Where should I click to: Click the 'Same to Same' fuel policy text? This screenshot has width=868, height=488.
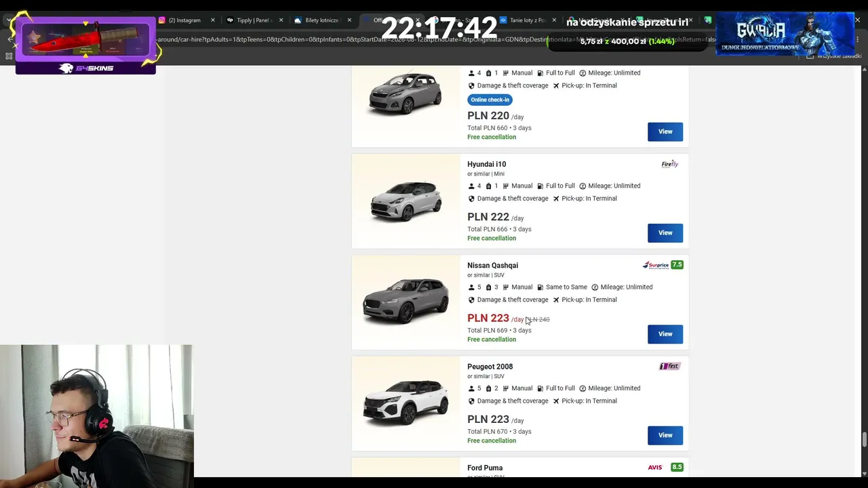(566, 287)
